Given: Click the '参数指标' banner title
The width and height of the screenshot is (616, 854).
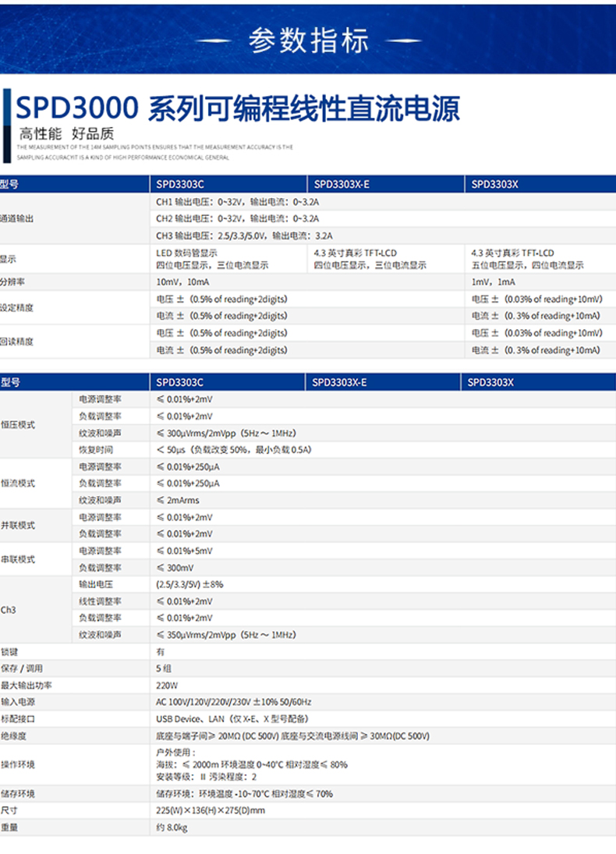Looking at the screenshot, I should 309,41.
